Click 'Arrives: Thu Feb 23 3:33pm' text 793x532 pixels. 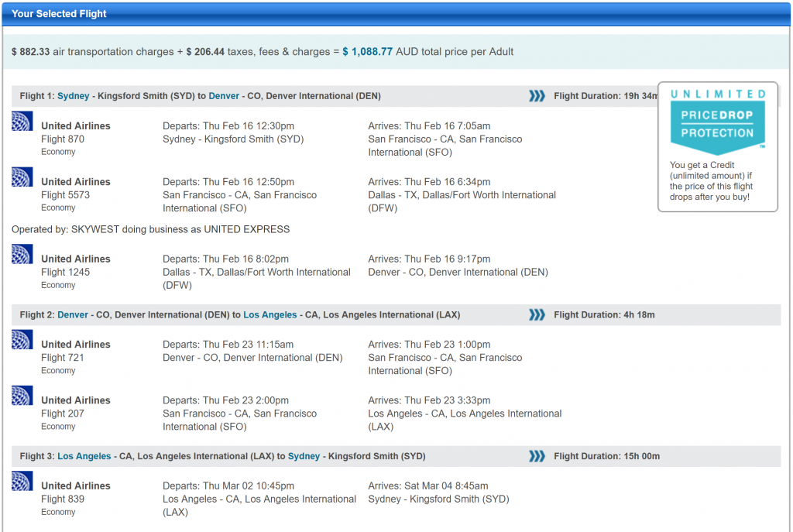[429, 400]
